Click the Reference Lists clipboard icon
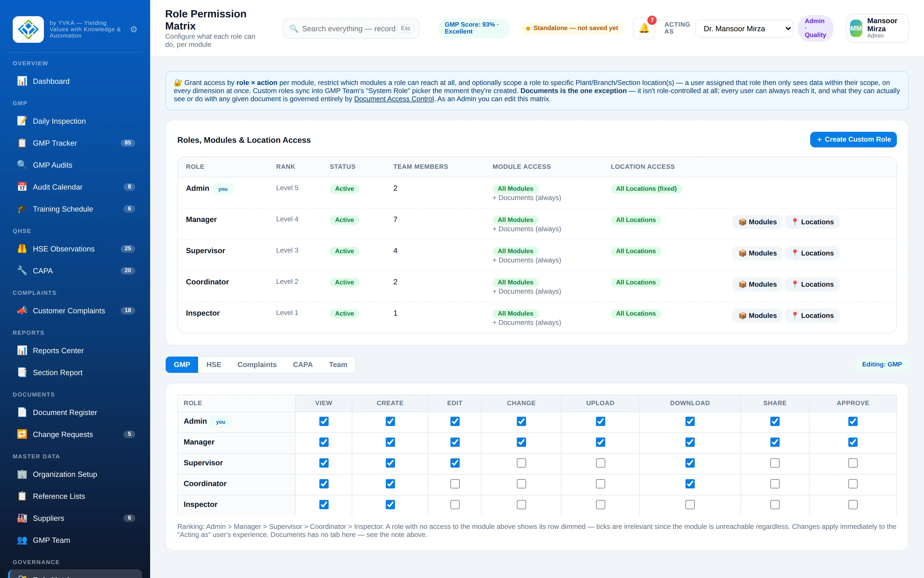924x578 pixels. 22,496
